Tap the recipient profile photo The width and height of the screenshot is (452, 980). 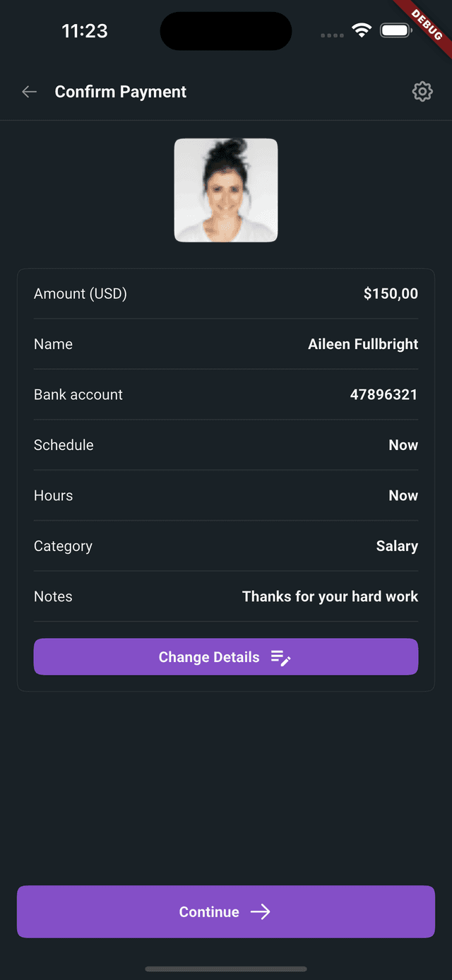(226, 190)
